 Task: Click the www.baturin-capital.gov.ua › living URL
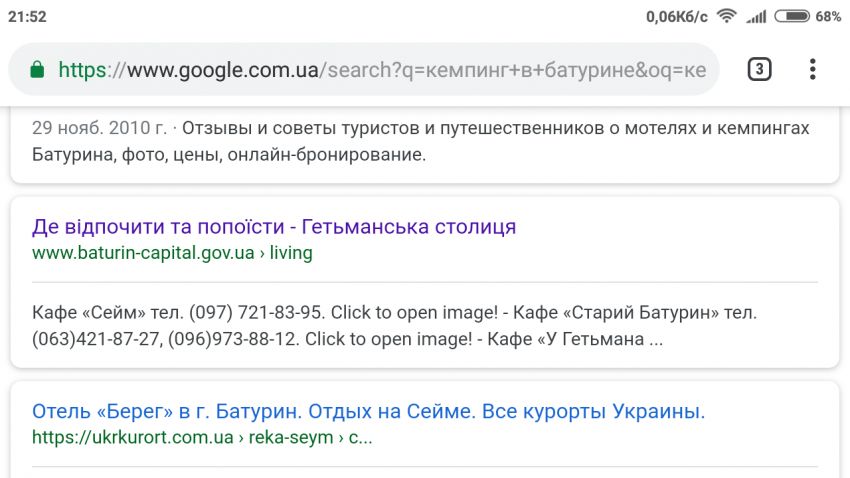point(172,253)
